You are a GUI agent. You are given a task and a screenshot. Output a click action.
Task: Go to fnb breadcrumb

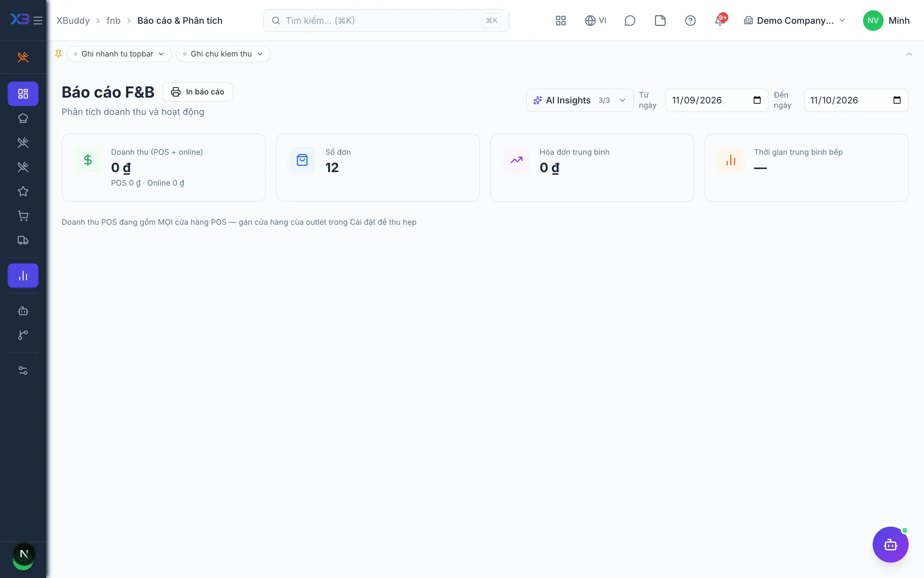pyautogui.click(x=113, y=20)
